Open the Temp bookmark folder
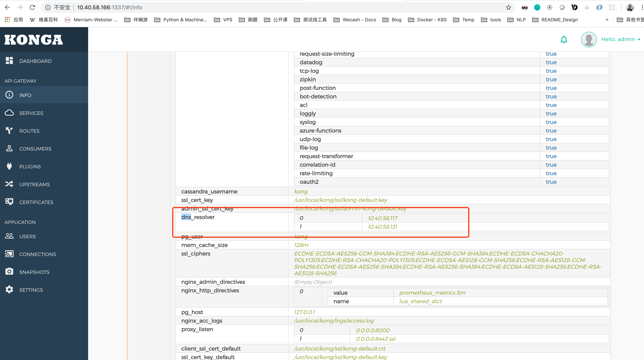644x360 pixels. tap(463, 19)
